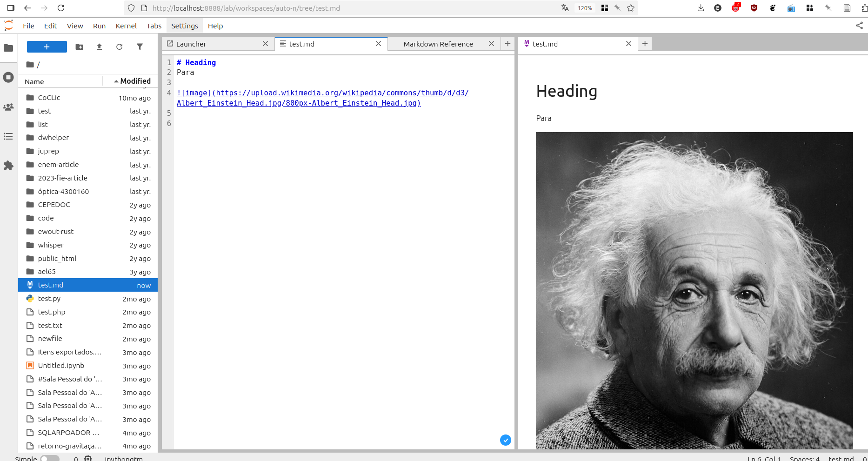Reload the page in browser
Image resolution: width=868 pixels, height=461 pixels.
tap(61, 8)
